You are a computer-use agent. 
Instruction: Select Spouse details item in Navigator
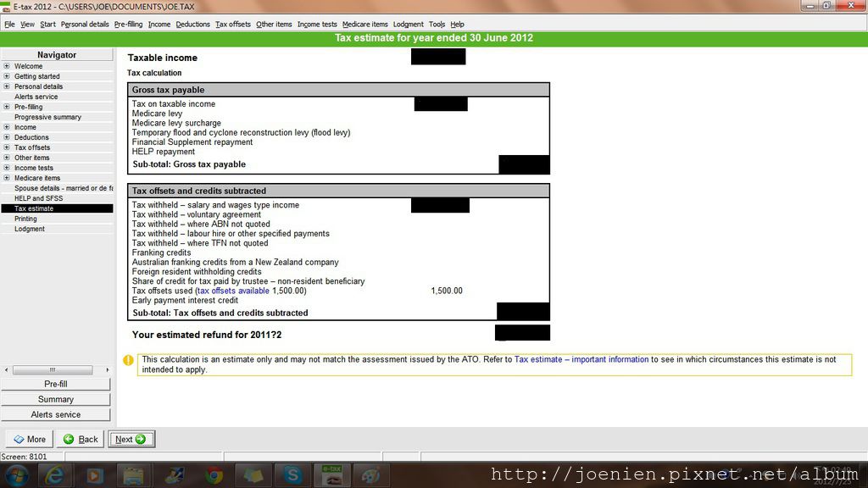coord(63,188)
